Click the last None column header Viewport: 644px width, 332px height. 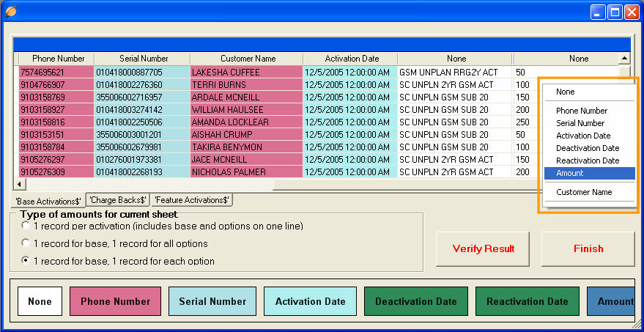(x=566, y=59)
